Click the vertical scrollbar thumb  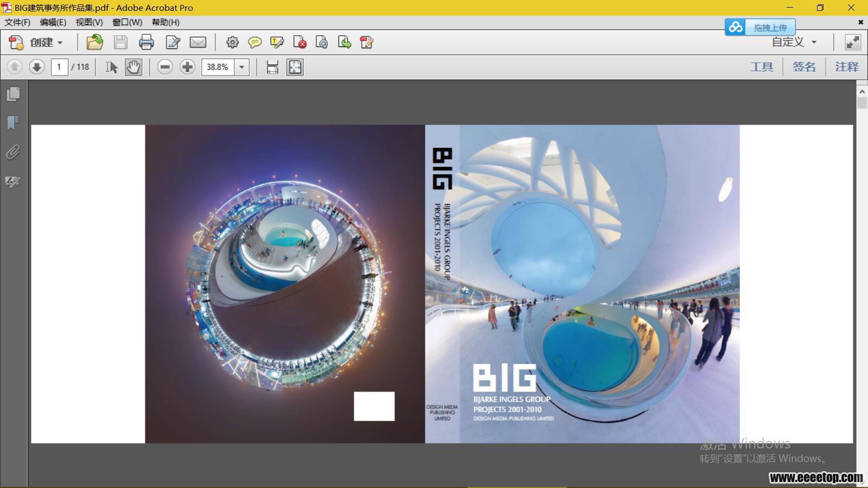click(862, 103)
